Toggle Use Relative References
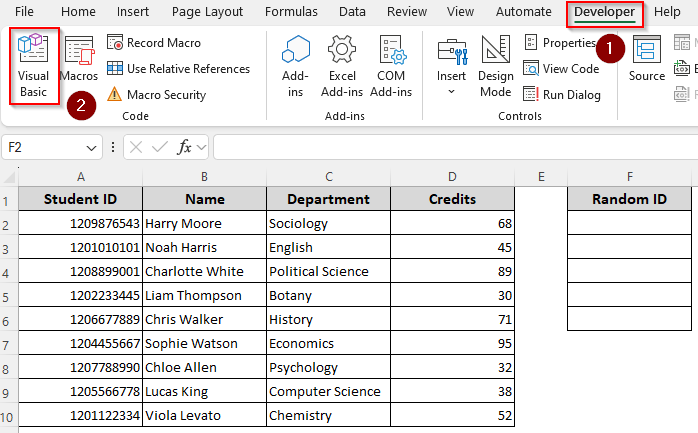The width and height of the screenshot is (698, 433). coord(178,69)
